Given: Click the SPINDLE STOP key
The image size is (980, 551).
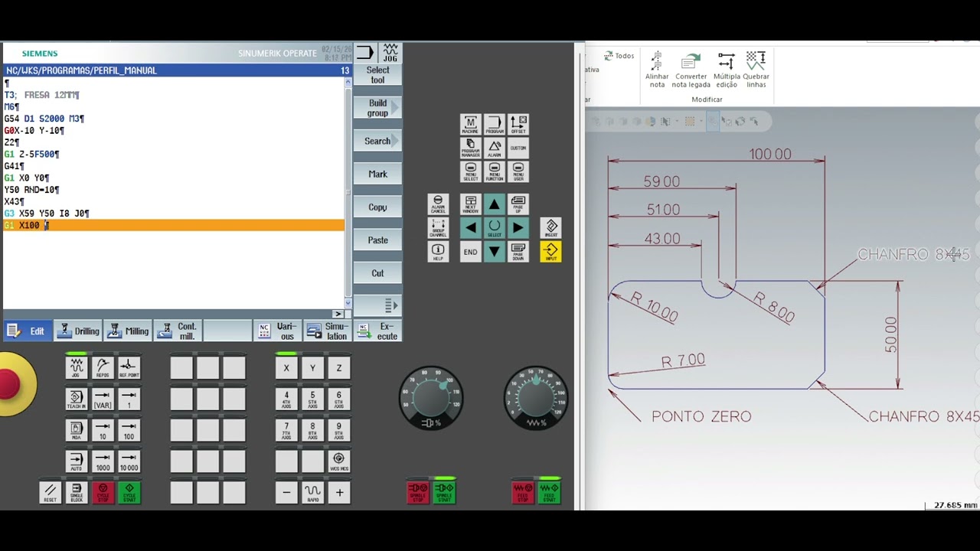Looking at the screenshot, I should pyautogui.click(x=418, y=492).
